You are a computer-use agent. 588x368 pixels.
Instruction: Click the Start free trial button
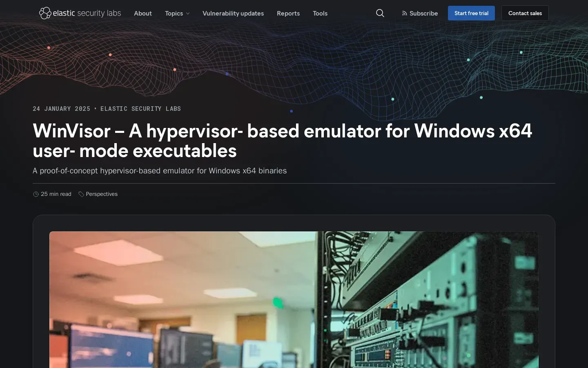471,13
